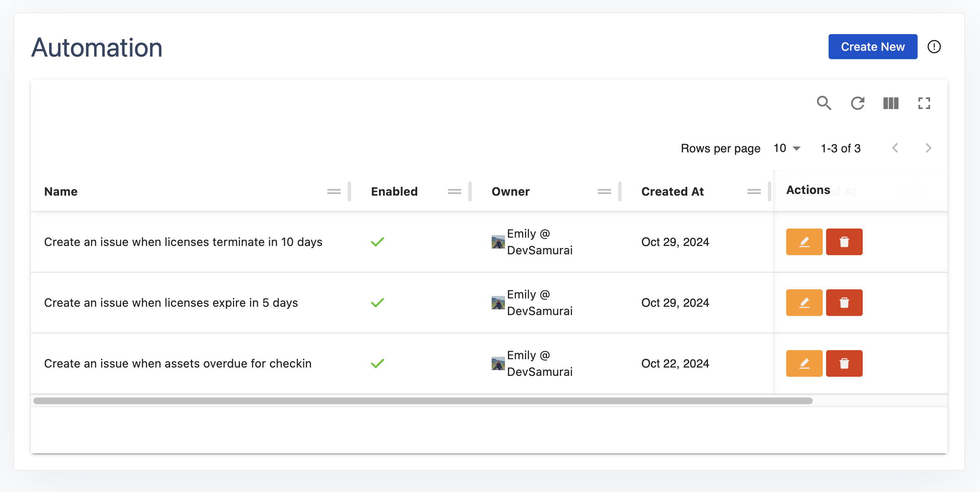Screen dimensions: 980x492
Task: Click enabled checkmark for 10 days rule
Action: pyautogui.click(x=377, y=242)
